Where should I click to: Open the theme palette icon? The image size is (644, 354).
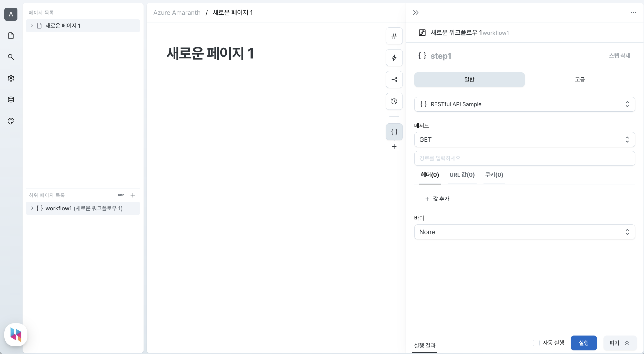pos(11,121)
